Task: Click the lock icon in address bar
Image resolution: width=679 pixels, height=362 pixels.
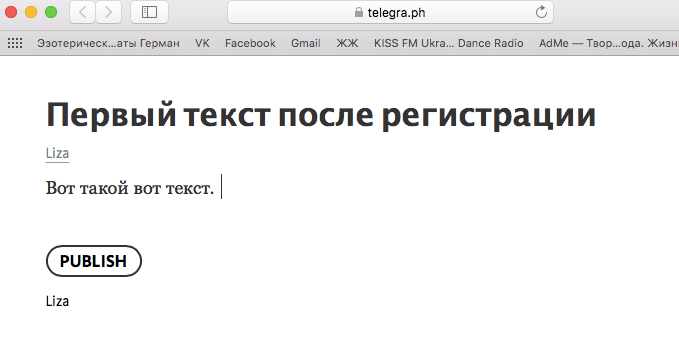Action: (359, 12)
